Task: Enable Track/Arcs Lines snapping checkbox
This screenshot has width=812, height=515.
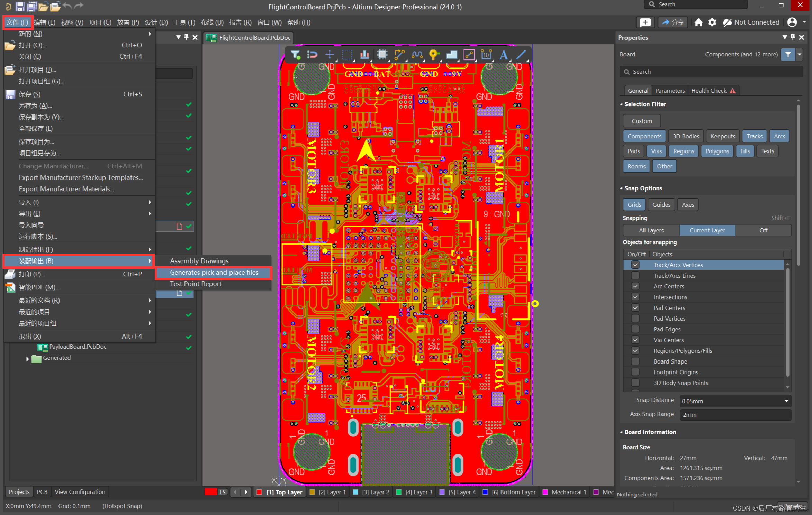Action: pyautogui.click(x=635, y=276)
